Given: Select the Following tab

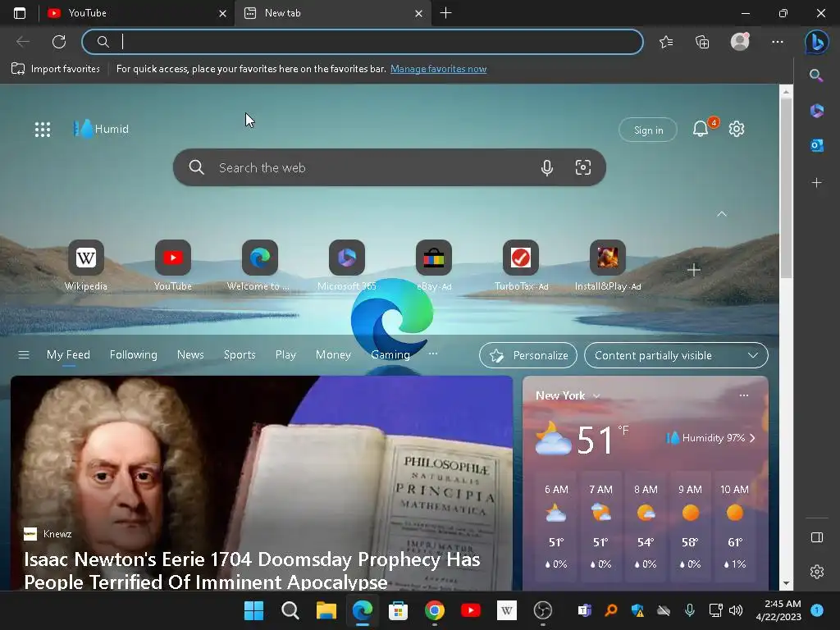Looking at the screenshot, I should [134, 354].
